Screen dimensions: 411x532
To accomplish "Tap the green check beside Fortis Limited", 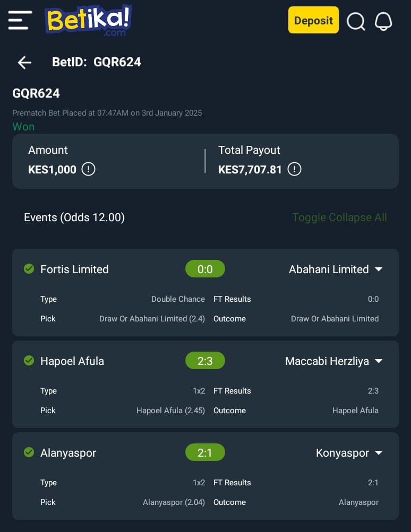I will [x=29, y=269].
